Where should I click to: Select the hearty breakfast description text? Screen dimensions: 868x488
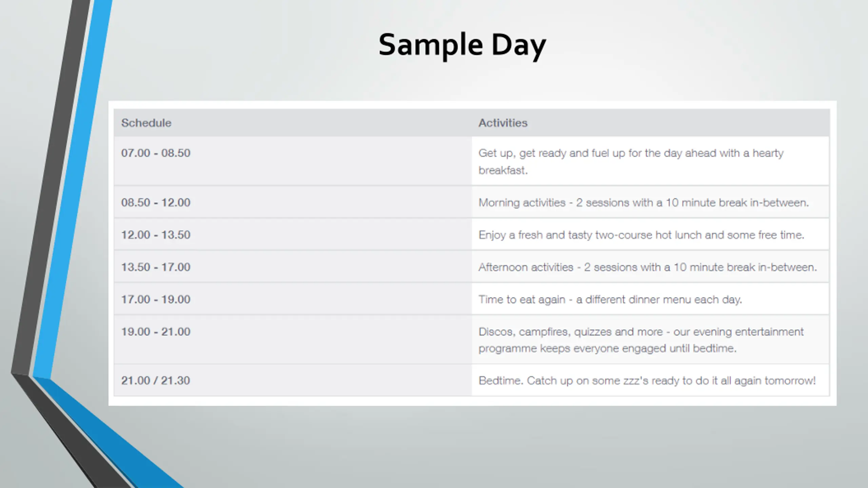631,162
